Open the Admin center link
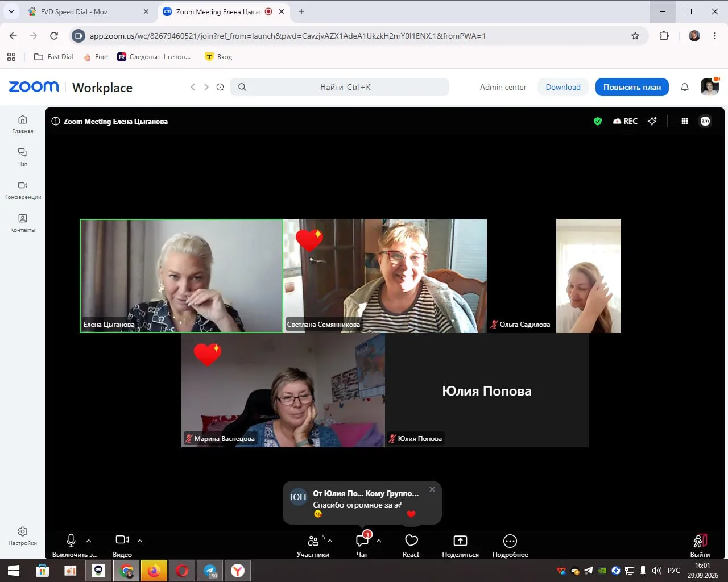The image size is (728, 582). (503, 87)
